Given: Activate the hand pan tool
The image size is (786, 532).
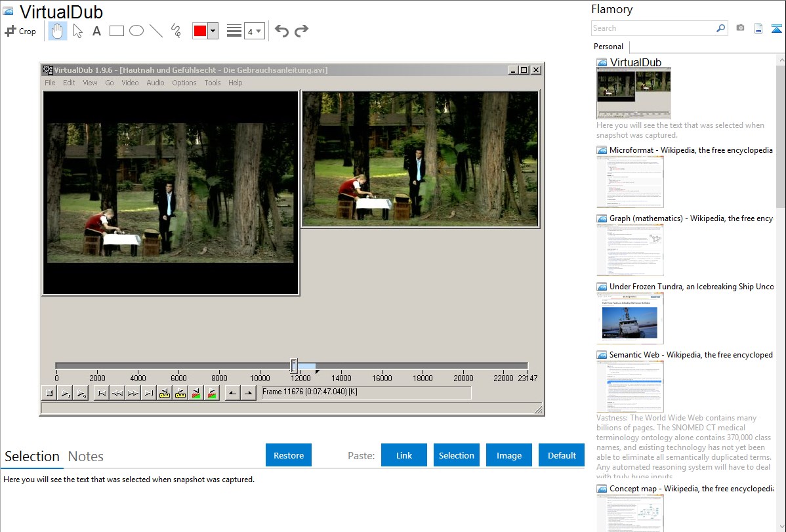Looking at the screenshot, I should pyautogui.click(x=58, y=31).
